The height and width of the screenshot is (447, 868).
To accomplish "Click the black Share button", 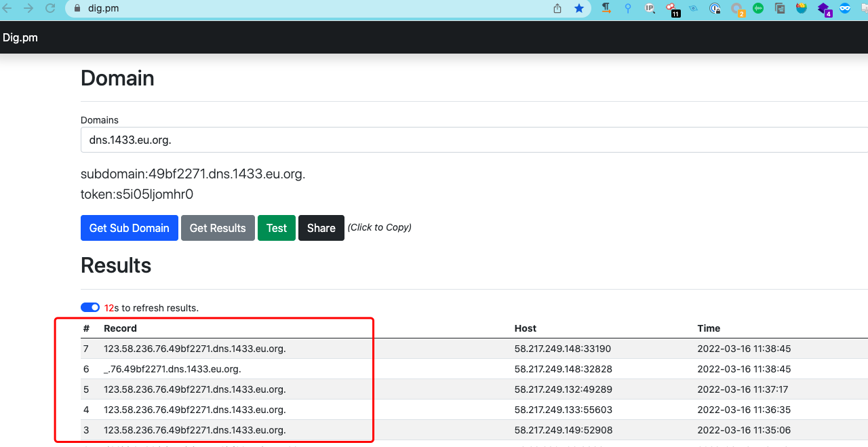I will coord(321,228).
